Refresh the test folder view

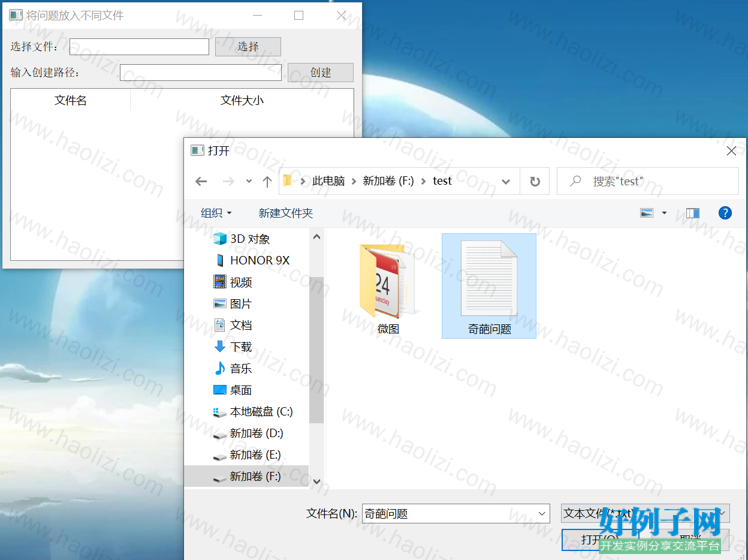pos(535,181)
